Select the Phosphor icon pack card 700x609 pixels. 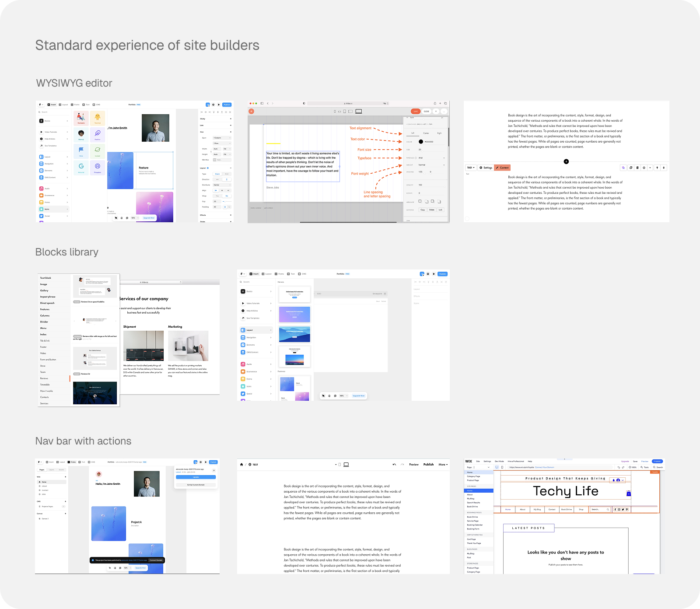click(x=98, y=168)
